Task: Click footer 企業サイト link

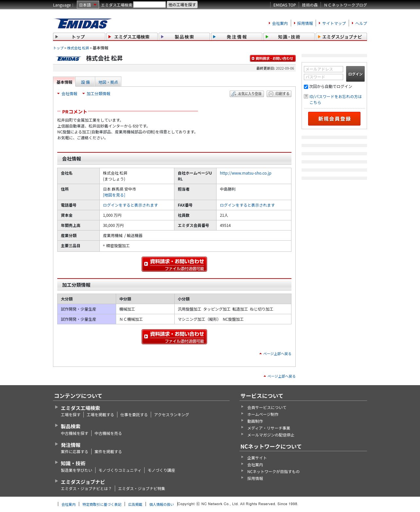Action: 257,458
